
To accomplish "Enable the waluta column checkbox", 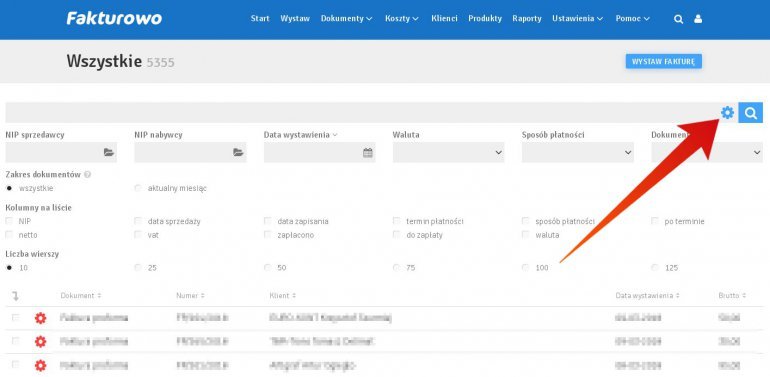I will pyautogui.click(x=526, y=235).
